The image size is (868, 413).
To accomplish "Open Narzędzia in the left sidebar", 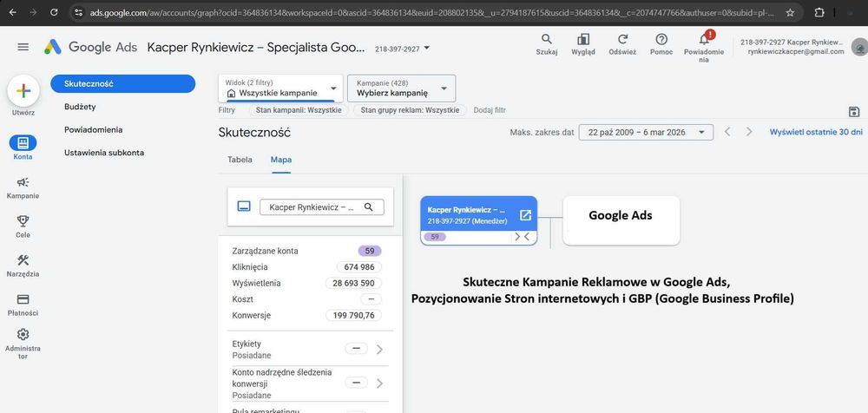I will tap(23, 260).
